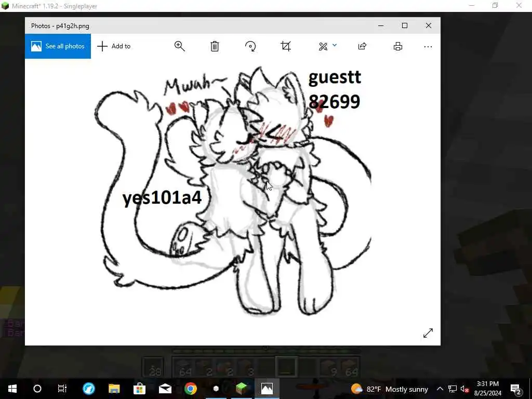Print the photo with the printer icon
Image resolution: width=532 pixels, height=399 pixels.
(398, 46)
